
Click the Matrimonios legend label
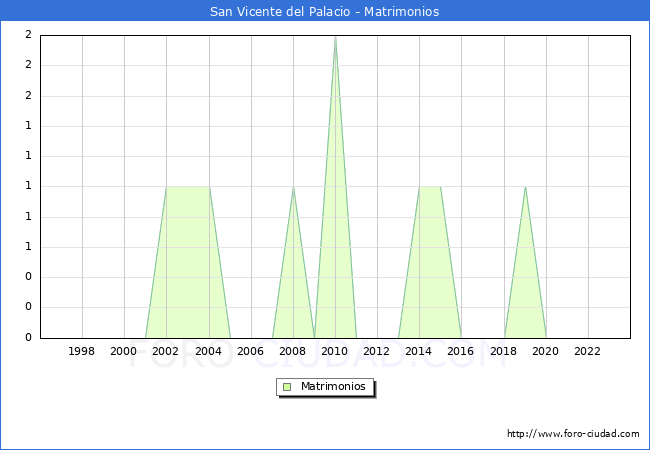pos(333,386)
